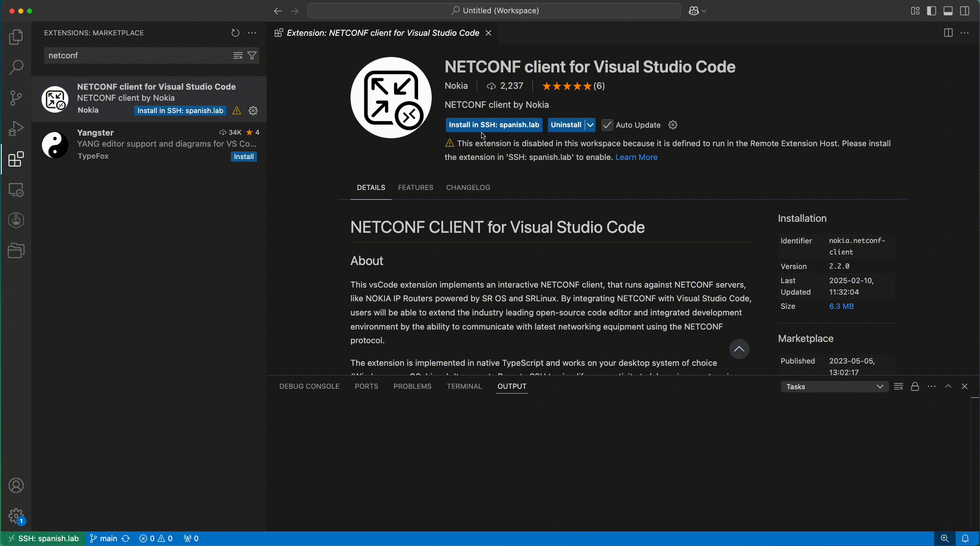Viewport: 980px width, 546px height.
Task: Refresh the extensions marketplace list
Action: [x=235, y=33]
